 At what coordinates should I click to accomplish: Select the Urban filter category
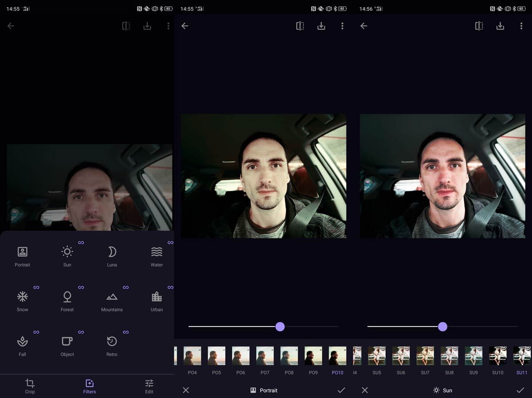pos(156,301)
